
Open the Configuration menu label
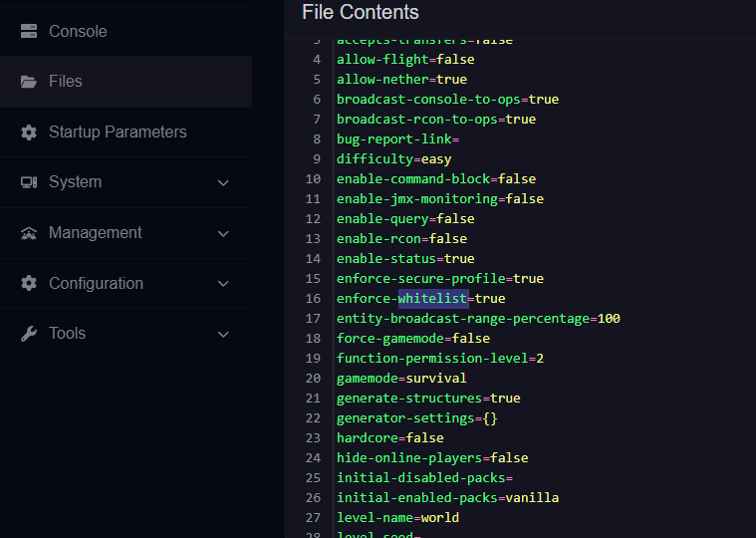click(96, 284)
